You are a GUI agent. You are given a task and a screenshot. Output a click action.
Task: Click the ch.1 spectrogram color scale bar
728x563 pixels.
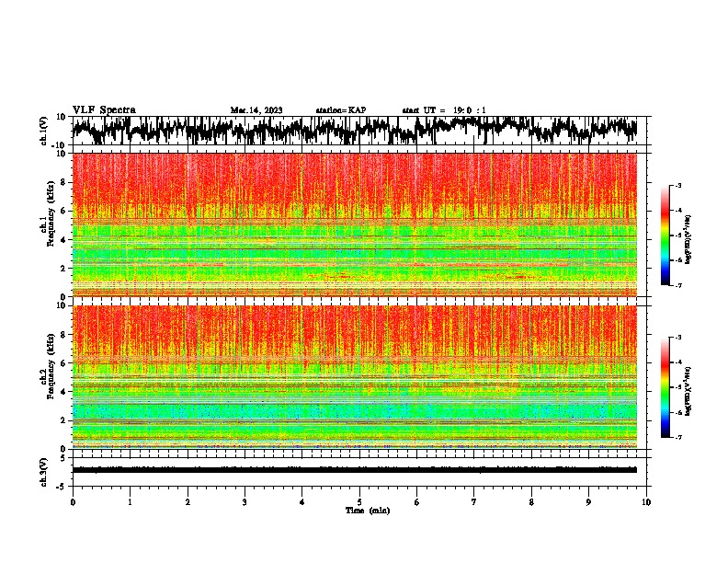pos(665,236)
